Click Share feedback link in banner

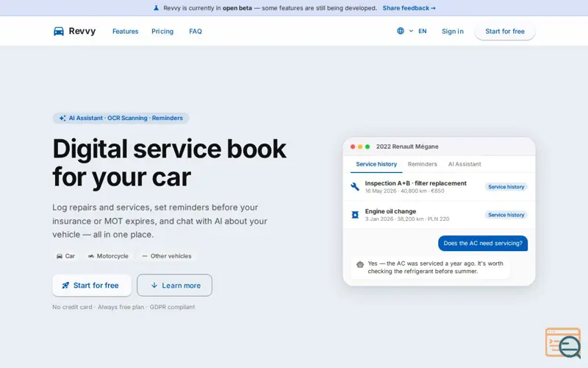click(409, 8)
